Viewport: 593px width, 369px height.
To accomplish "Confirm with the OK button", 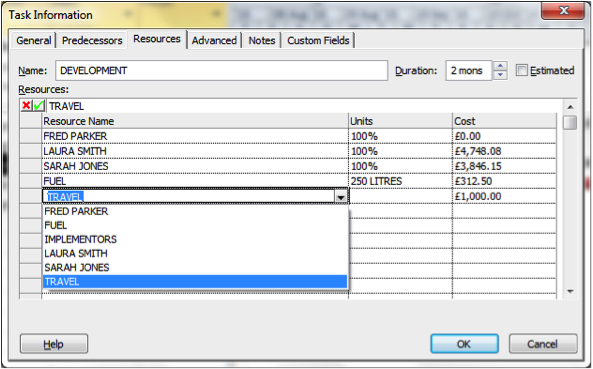I will (464, 344).
